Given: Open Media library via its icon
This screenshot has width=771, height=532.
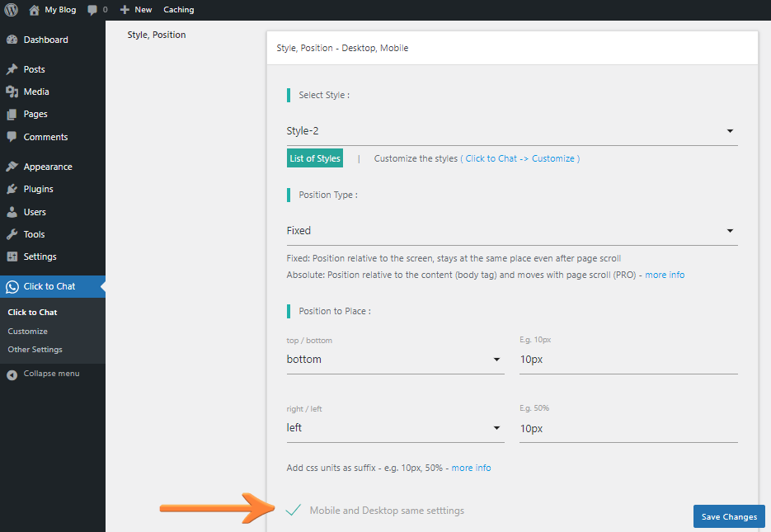Looking at the screenshot, I should pos(12,91).
